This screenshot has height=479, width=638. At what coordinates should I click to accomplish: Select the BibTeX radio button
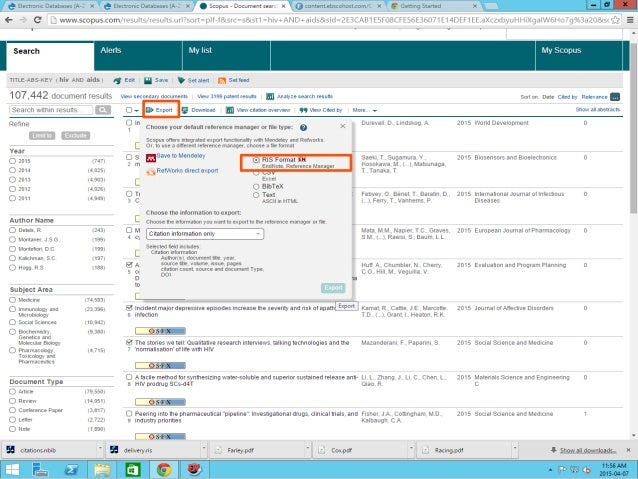[256, 186]
